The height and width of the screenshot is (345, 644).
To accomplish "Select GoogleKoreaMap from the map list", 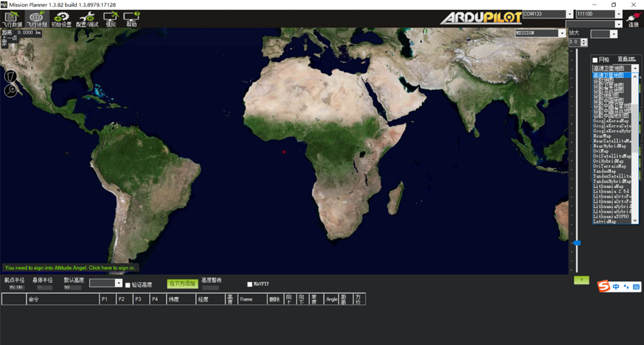I will (612, 121).
